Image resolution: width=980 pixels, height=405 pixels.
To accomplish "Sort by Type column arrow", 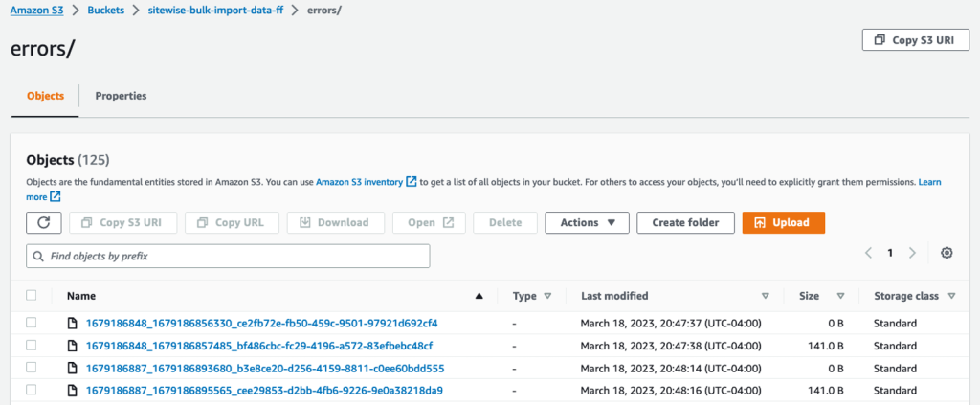I will 548,296.
